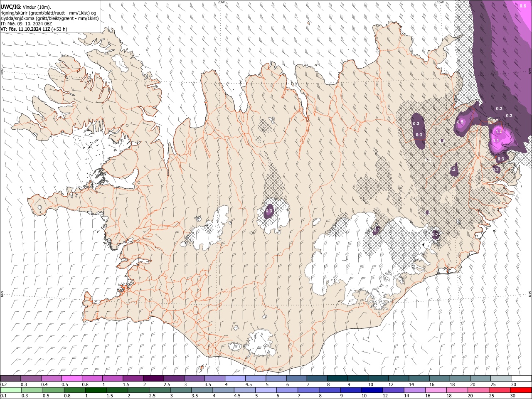Image resolution: width=532 pixels, height=399 pixels.
Task: Click the dark green 1–1.5 swatch, bottom legend row
Action: point(96,390)
